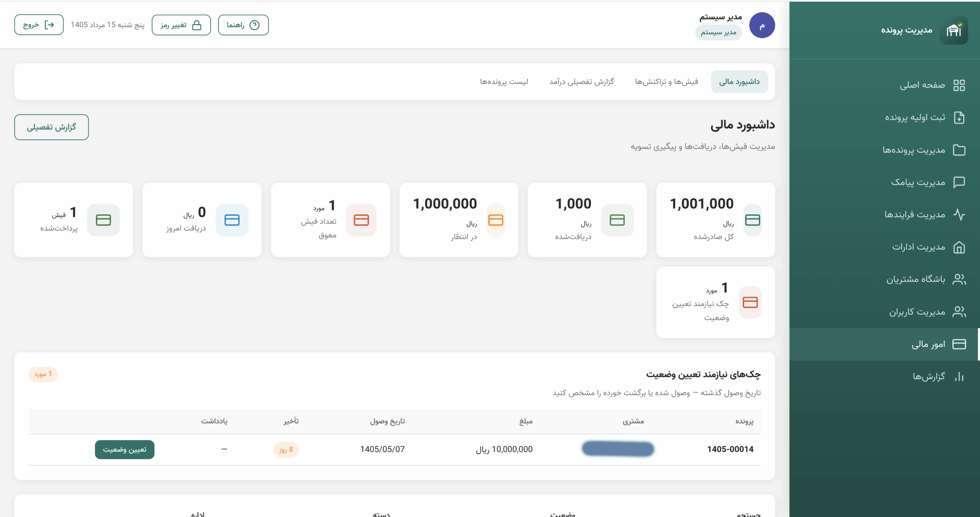
Task: Click the گزارش تفصیلی button
Action: pos(51,127)
